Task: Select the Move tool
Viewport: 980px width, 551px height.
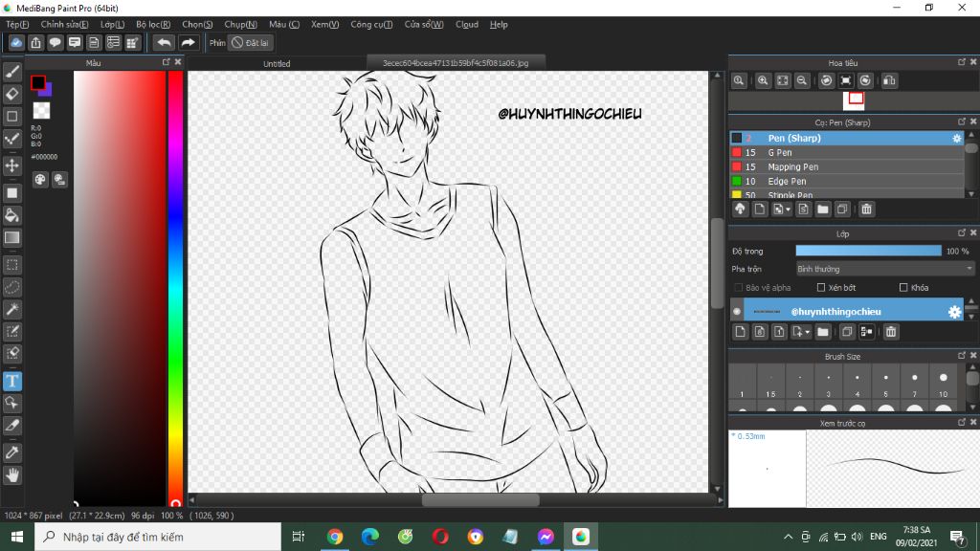Action: [x=11, y=165]
